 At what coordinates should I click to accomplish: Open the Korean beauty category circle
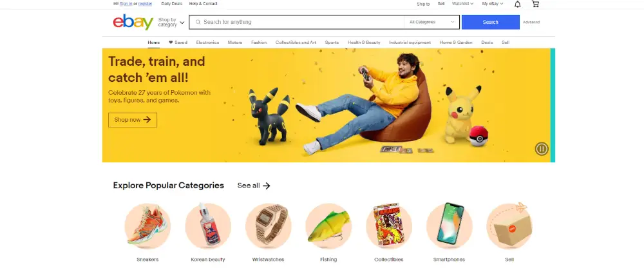tap(208, 226)
